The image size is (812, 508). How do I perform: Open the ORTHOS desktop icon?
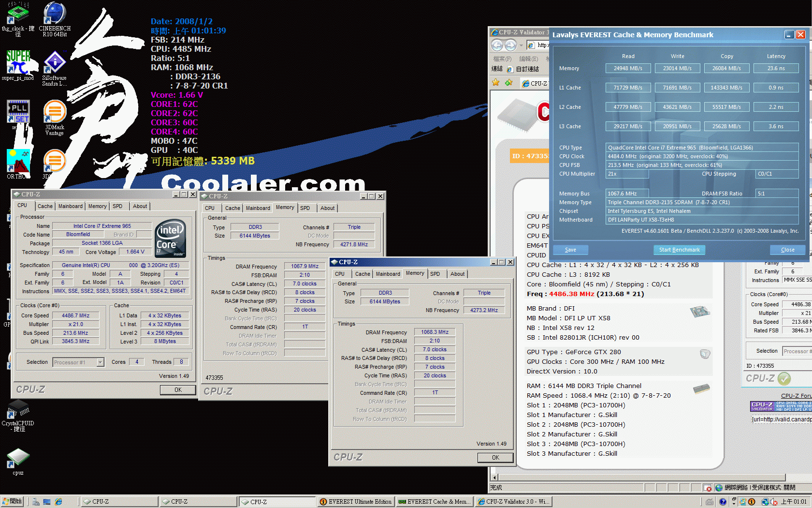[x=18, y=164]
